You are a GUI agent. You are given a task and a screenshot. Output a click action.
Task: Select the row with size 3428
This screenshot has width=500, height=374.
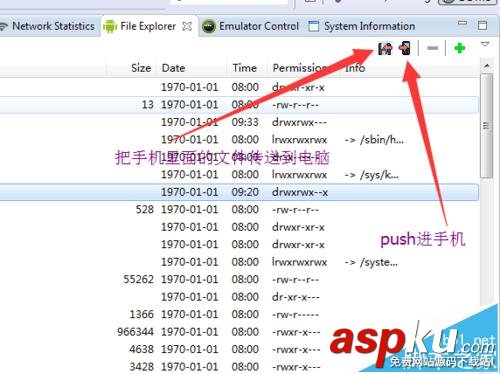pyautogui.click(x=239, y=367)
